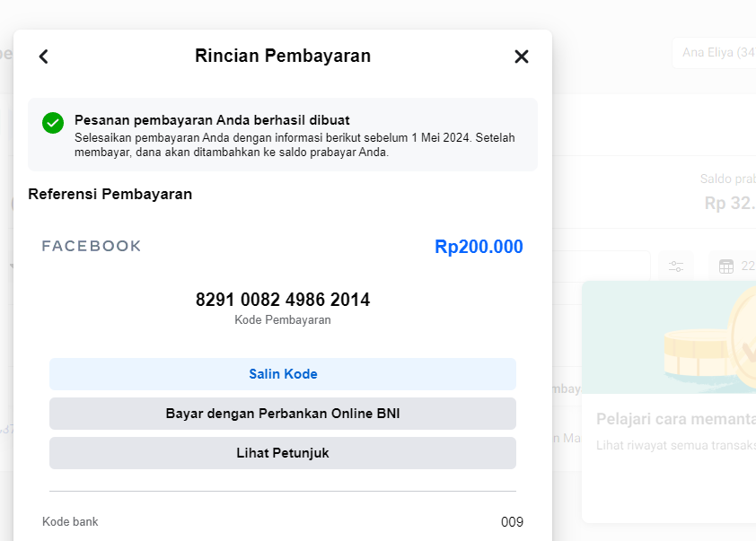Select the payment code 8291 0082 4986 2014

tap(283, 300)
